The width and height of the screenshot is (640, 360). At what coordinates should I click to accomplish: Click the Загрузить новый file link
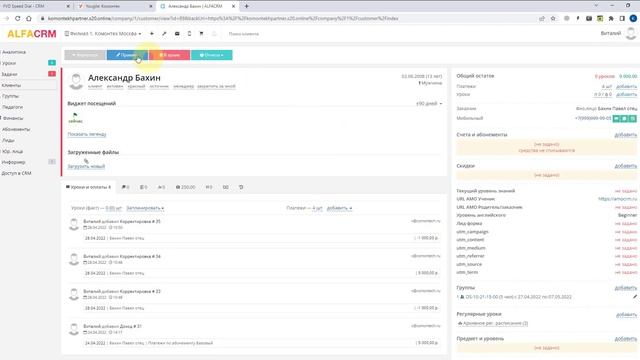[86, 167]
